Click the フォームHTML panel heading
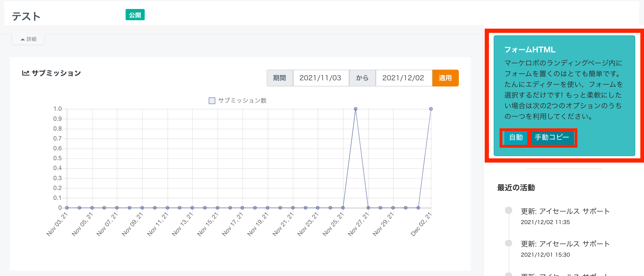Image resolution: width=644 pixels, height=276 pixels. [x=530, y=50]
